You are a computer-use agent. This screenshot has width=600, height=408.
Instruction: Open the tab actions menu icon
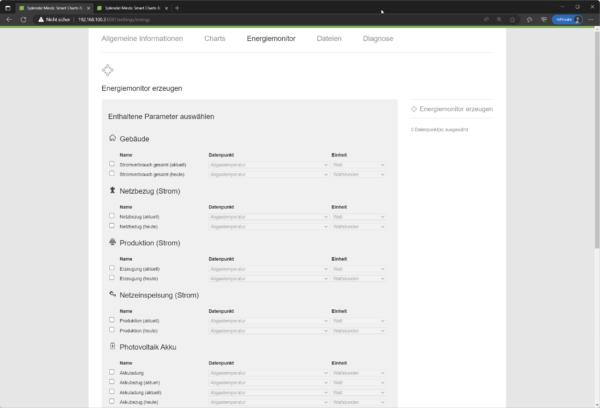click(8, 8)
